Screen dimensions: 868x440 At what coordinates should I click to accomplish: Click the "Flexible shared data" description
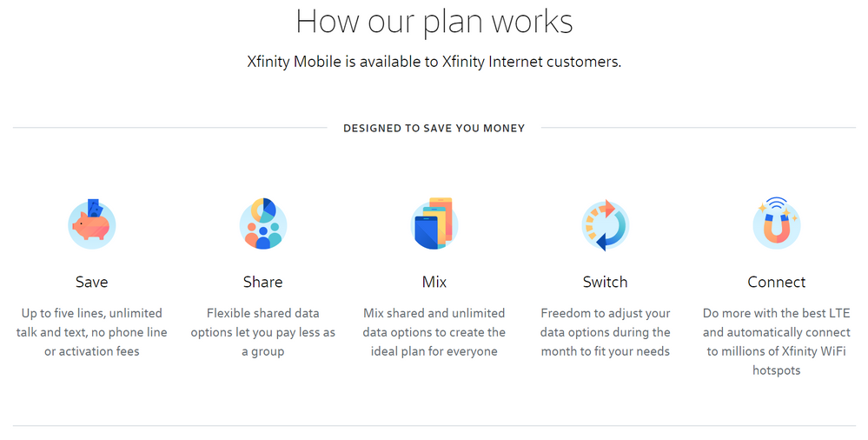[x=262, y=332]
